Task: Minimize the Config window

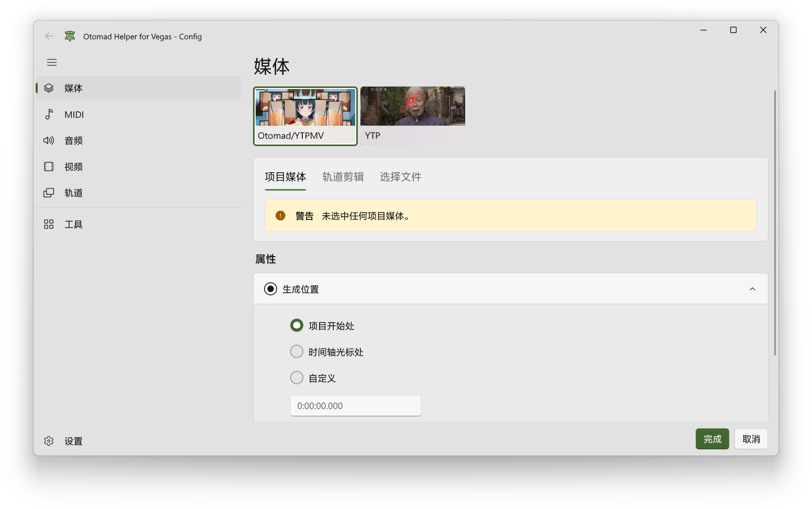Action: tap(704, 30)
